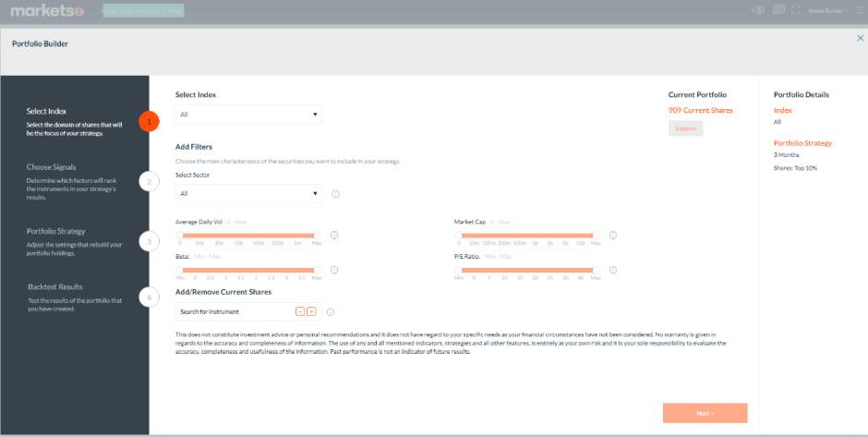Click P/E Ratio slider min handle
The image size is (868, 437).
click(x=458, y=271)
